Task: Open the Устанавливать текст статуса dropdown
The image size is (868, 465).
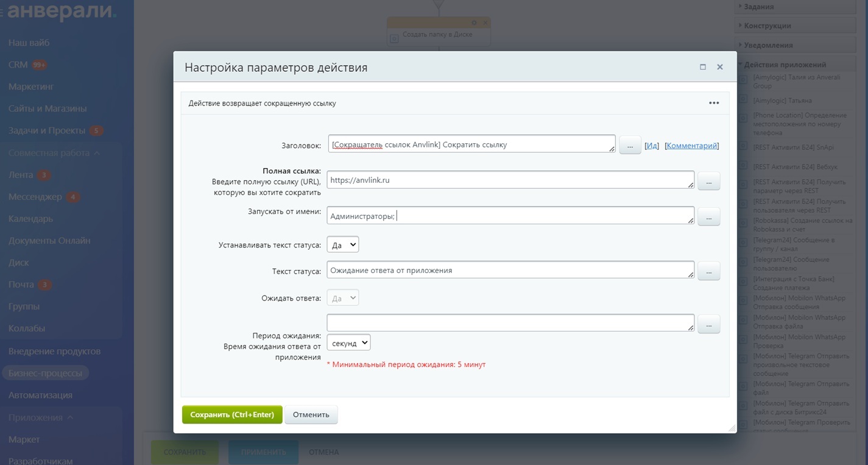Action: point(343,244)
